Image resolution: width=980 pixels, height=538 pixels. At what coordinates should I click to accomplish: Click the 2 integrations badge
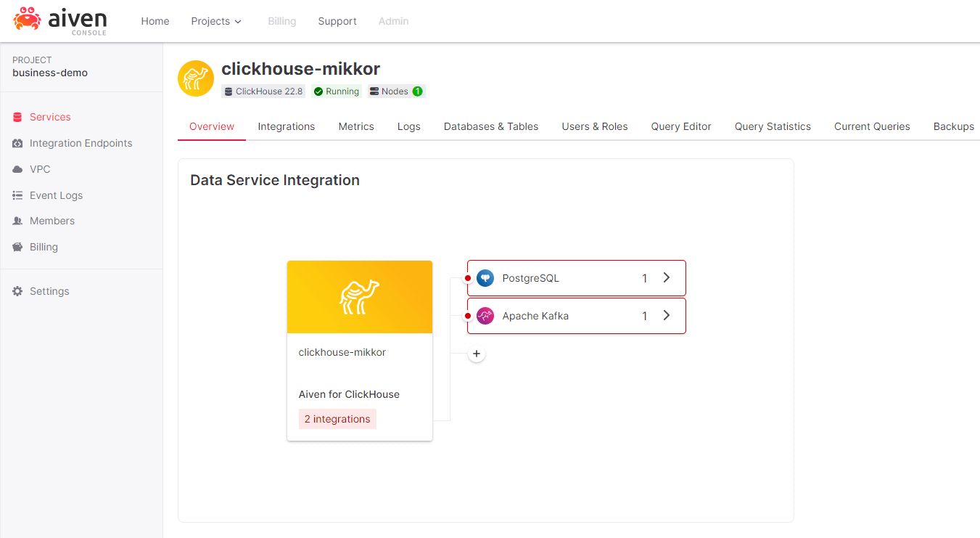point(337,419)
